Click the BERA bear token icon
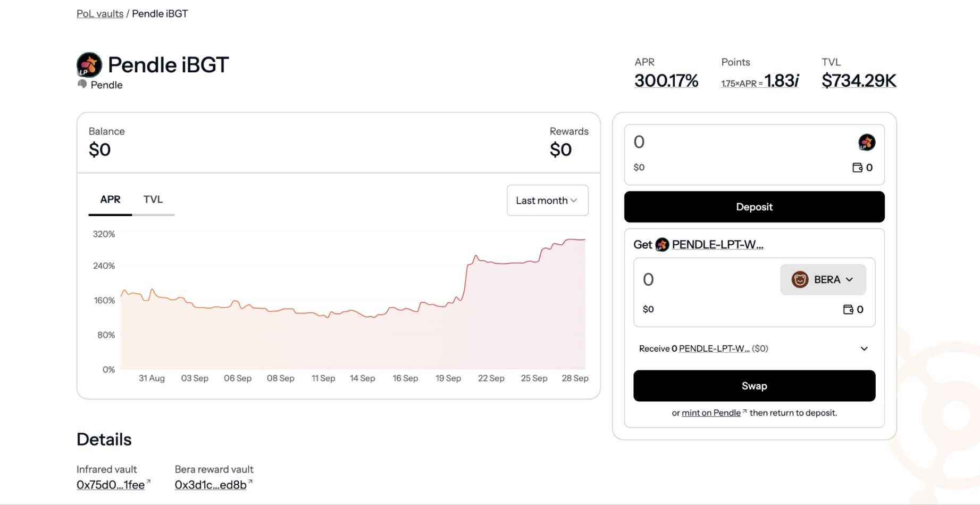 (x=800, y=279)
